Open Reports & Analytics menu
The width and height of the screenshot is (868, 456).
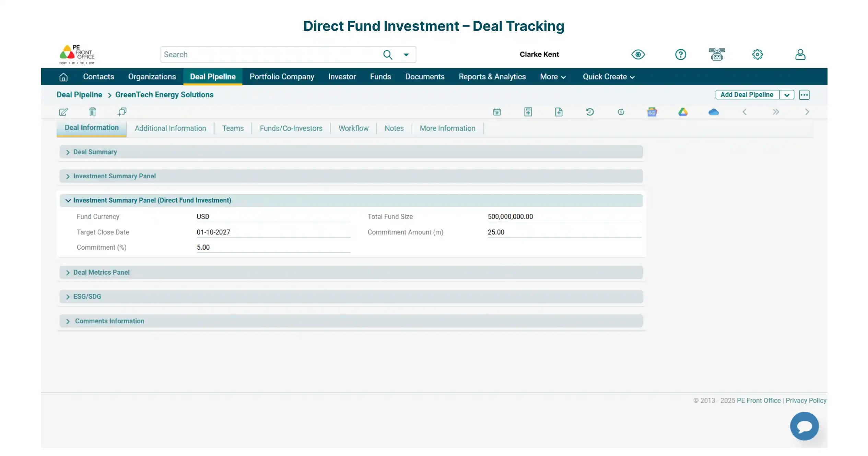[492, 77]
